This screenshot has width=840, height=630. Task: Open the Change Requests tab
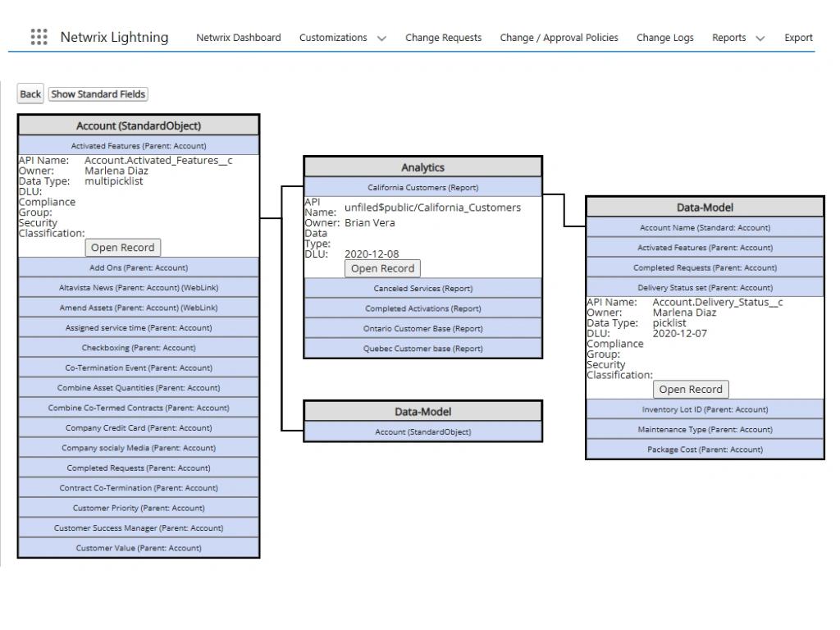click(443, 37)
